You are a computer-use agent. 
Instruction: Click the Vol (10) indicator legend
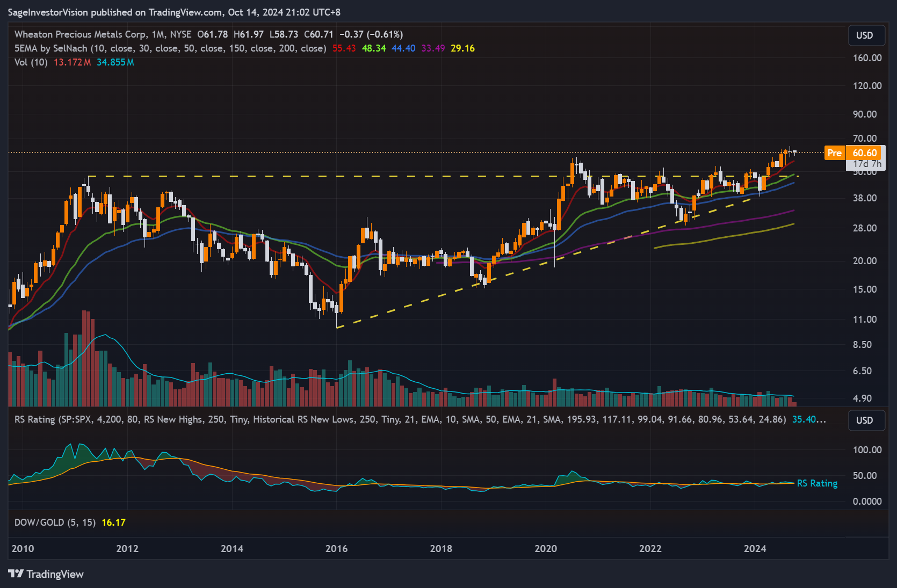pos(31,62)
